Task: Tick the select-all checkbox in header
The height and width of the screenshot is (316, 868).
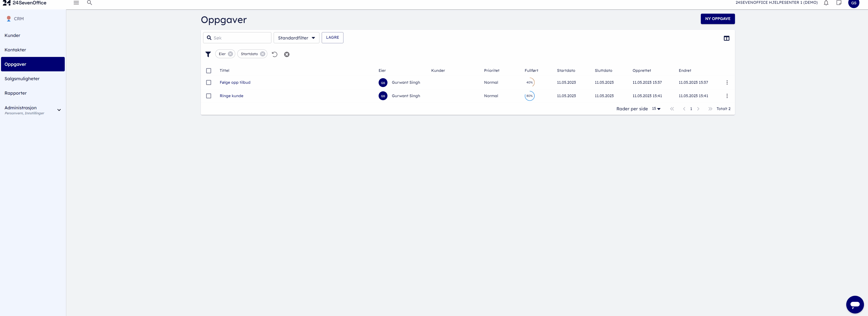Action: coord(209,71)
